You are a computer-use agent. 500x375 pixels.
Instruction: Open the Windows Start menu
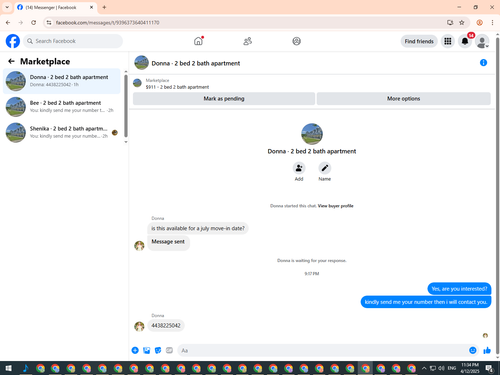click(9, 368)
